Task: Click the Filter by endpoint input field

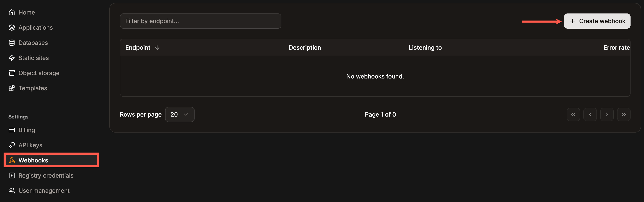Action: tap(200, 21)
